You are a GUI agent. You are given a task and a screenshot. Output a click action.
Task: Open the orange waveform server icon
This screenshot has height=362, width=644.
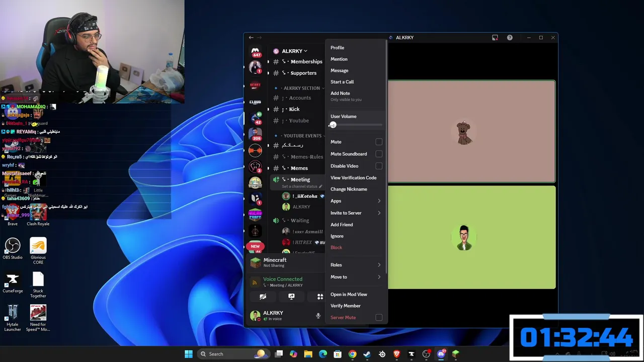pyautogui.click(x=256, y=150)
